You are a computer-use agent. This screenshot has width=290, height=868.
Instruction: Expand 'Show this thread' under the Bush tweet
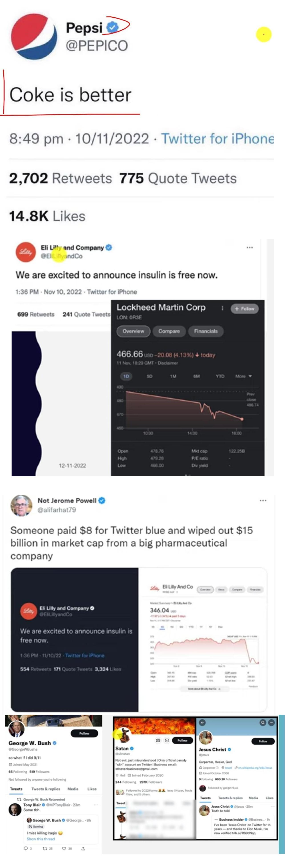tap(40, 839)
